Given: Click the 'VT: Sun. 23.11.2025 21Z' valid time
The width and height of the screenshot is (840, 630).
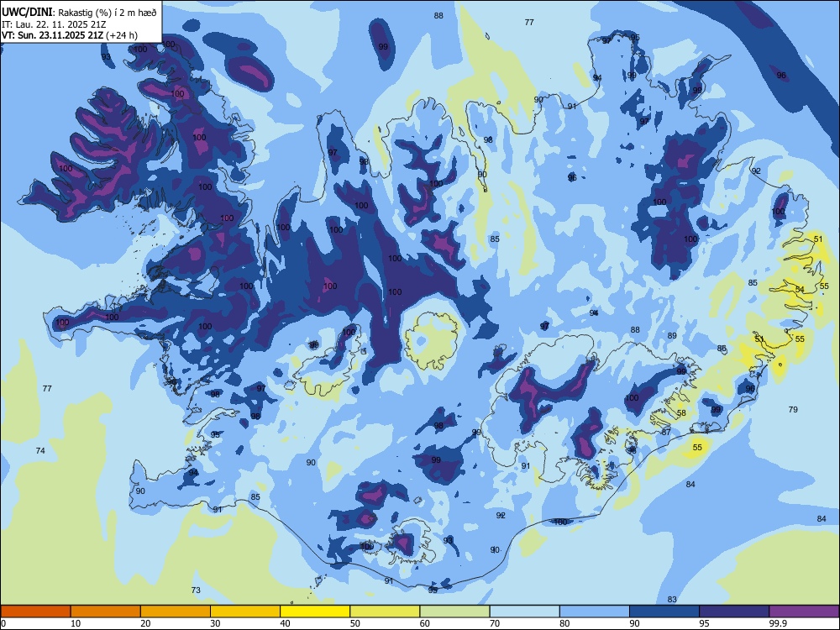Looking at the screenshot, I should coord(52,35).
